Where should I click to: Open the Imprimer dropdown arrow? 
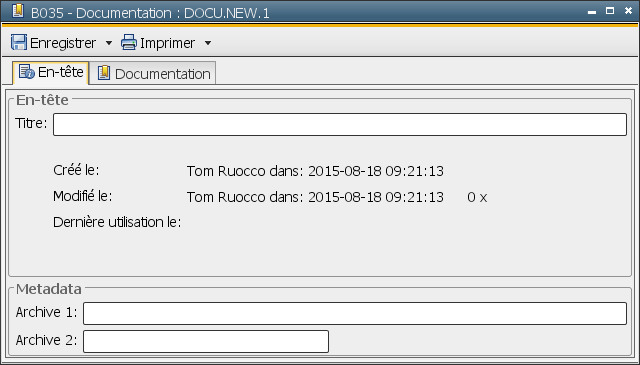point(208,43)
